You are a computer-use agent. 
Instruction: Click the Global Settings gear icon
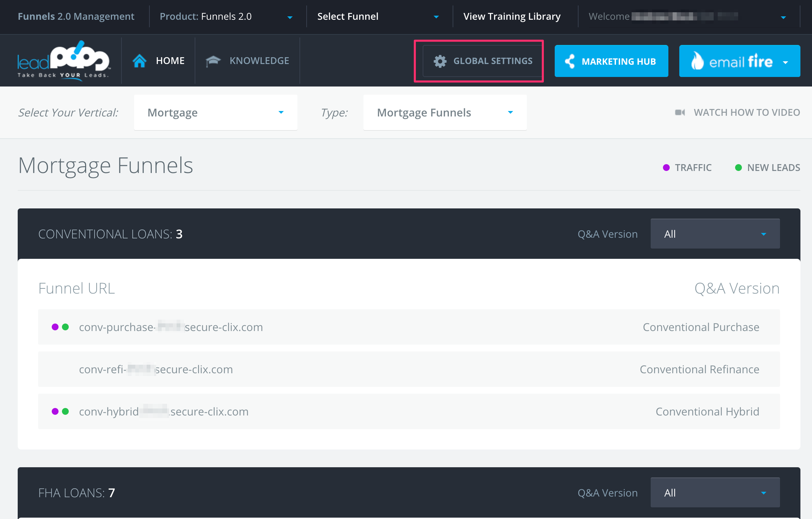tap(440, 61)
